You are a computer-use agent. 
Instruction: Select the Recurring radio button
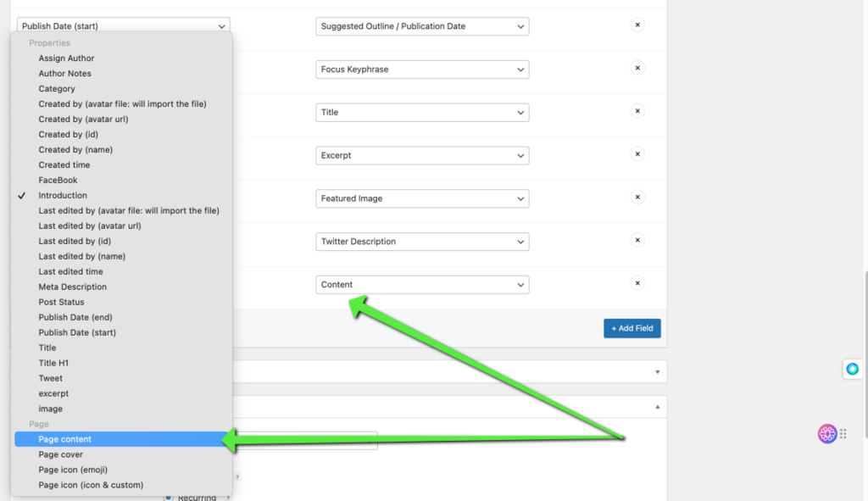168,497
